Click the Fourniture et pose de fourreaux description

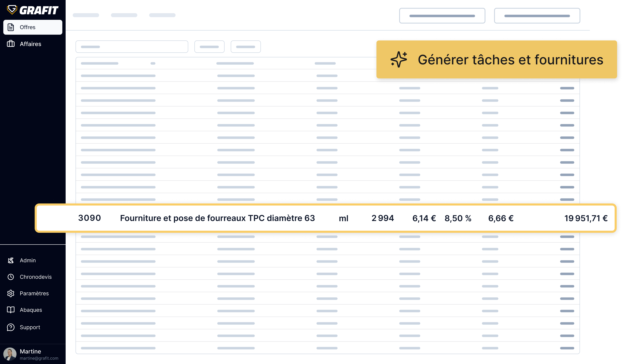coord(218,218)
